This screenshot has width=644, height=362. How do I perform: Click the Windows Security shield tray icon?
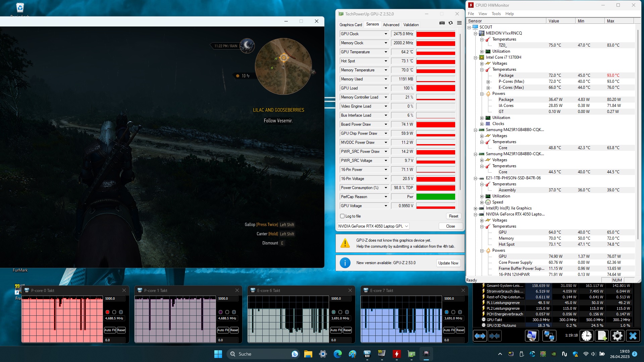[x=575, y=354]
